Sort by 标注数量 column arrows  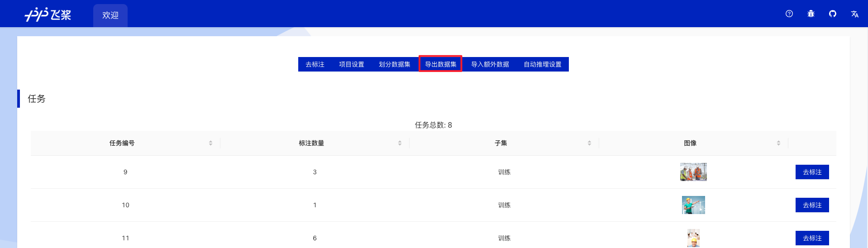[400, 143]
